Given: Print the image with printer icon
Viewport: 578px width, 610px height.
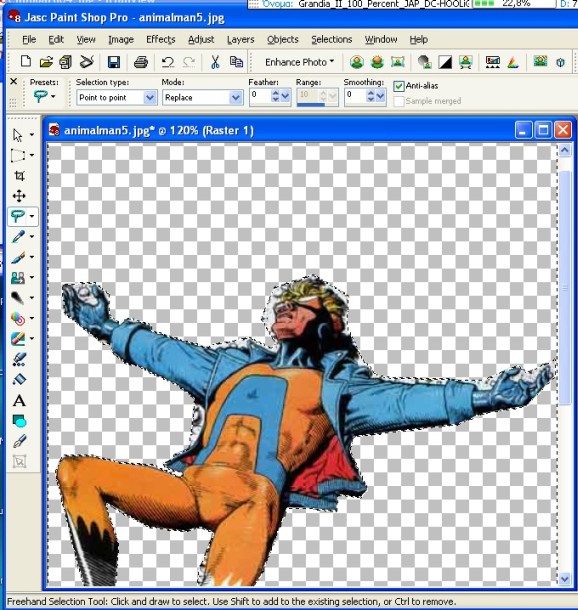Looking at the screenshot, I should (141, 62).
